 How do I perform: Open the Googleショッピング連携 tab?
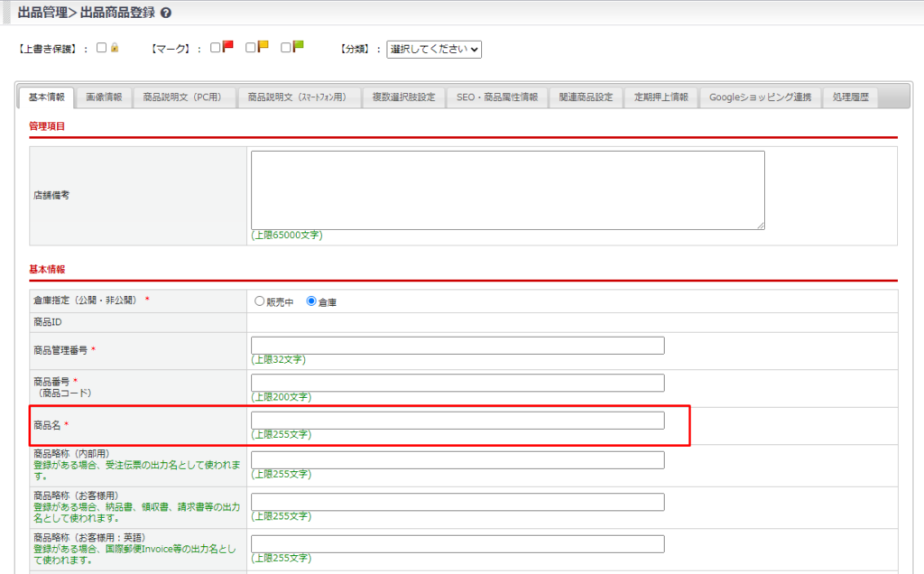click(760, 97)
